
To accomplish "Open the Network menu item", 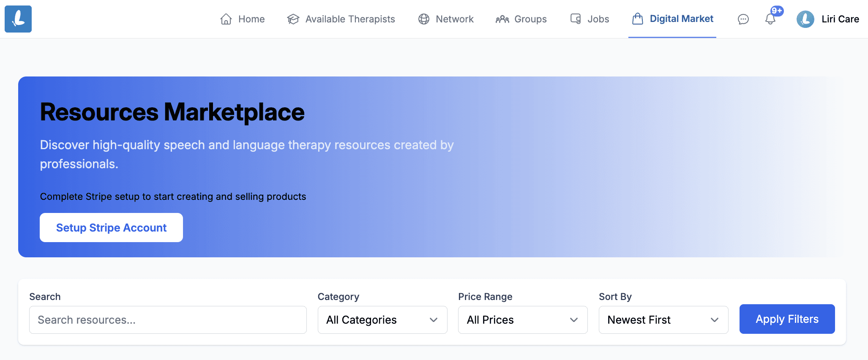I will [446, 19].
